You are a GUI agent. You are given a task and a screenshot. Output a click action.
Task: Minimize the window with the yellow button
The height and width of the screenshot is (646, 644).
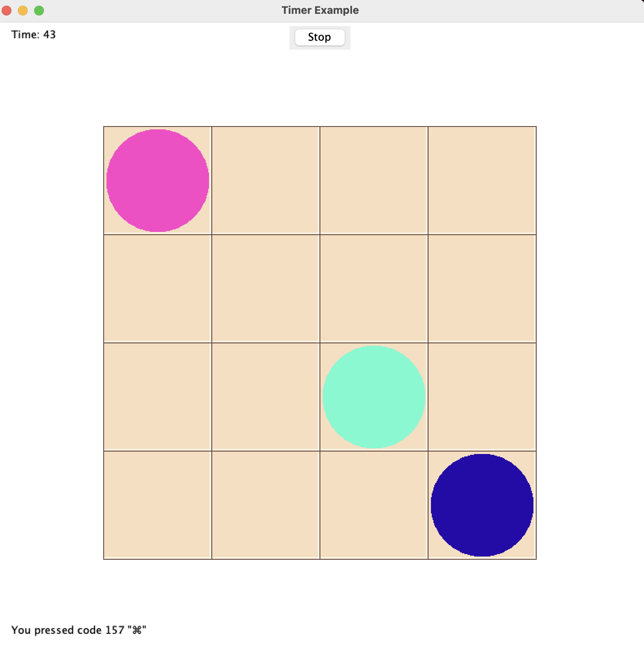coord(23,11)
